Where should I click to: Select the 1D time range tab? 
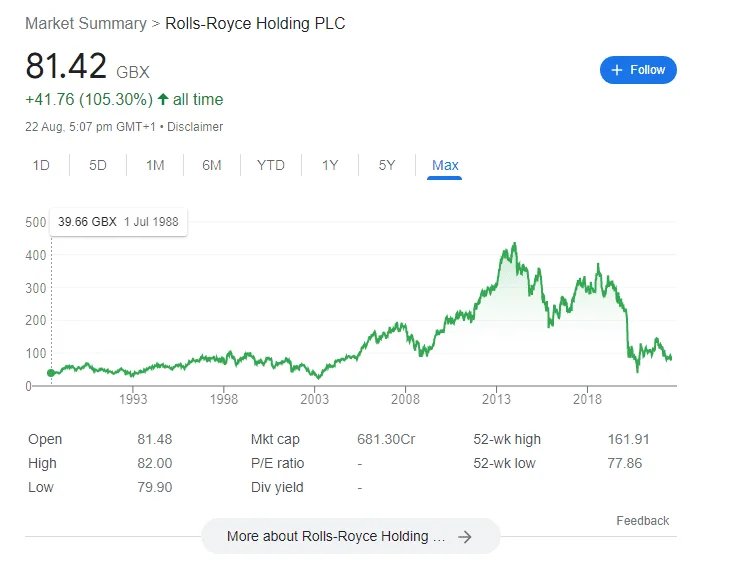41,165
